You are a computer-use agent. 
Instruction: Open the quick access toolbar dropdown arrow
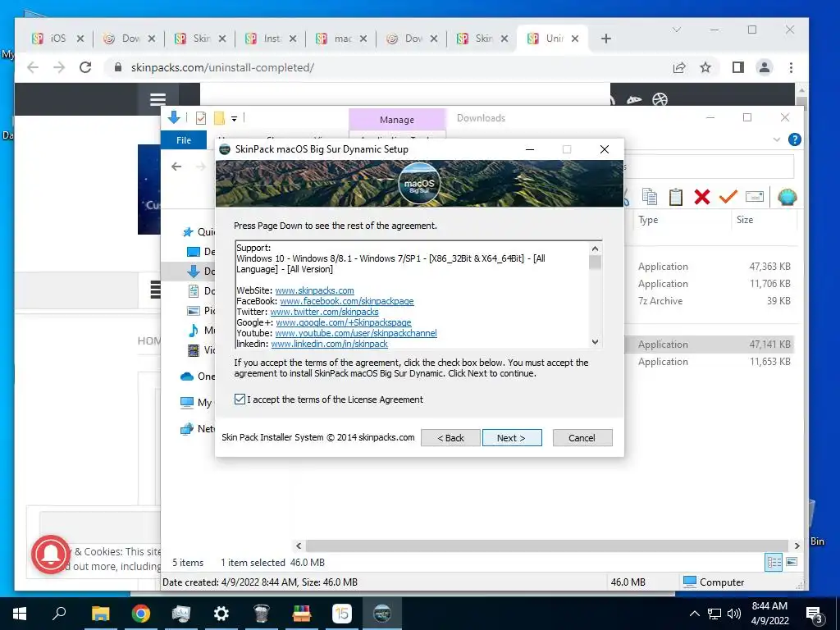click(x=234, y=118)
